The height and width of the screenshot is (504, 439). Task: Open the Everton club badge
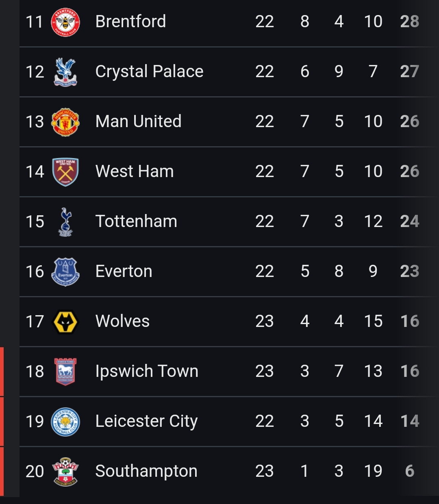click(x=65, y=272)
